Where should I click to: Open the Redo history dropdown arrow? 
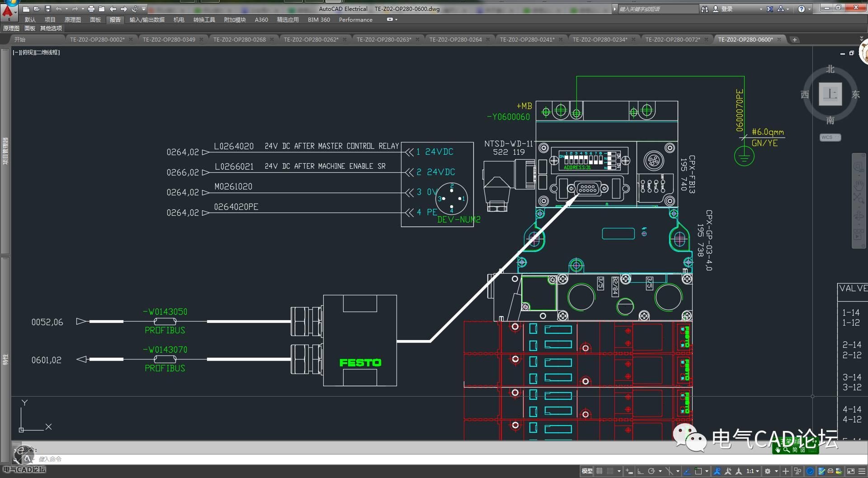tap(83, 9)
